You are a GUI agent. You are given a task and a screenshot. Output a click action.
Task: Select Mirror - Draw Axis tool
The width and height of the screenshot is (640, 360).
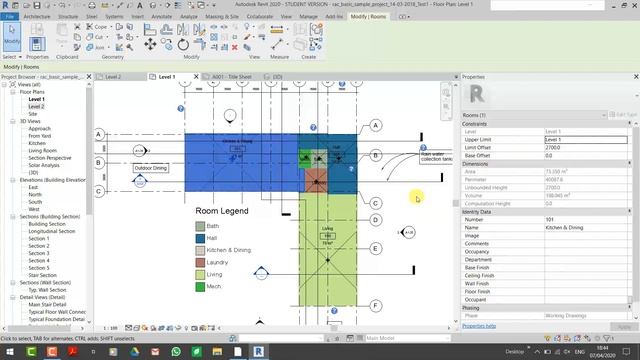tap(199, 29)
